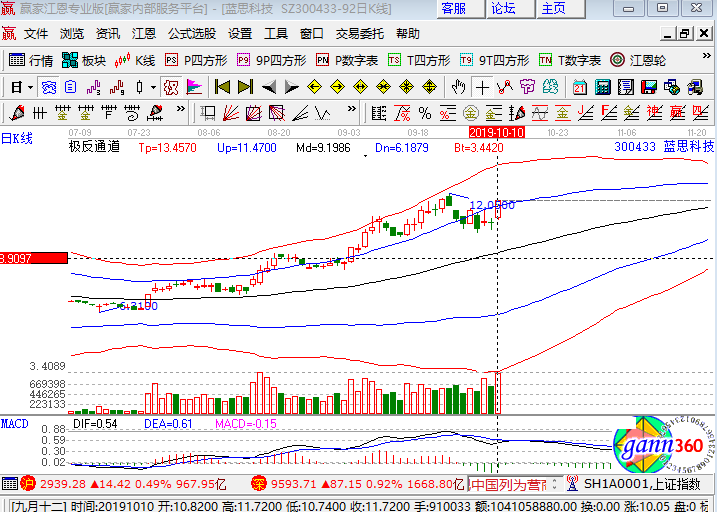This screenshot has width=717, height=512.
Task: Click the wave turning-points icon with red circles
Action: point(505,87)
